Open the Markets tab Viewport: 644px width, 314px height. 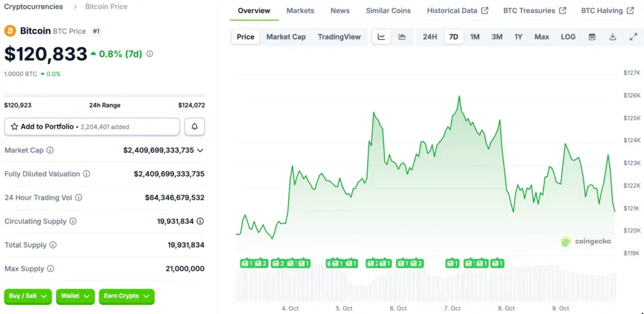300,11
